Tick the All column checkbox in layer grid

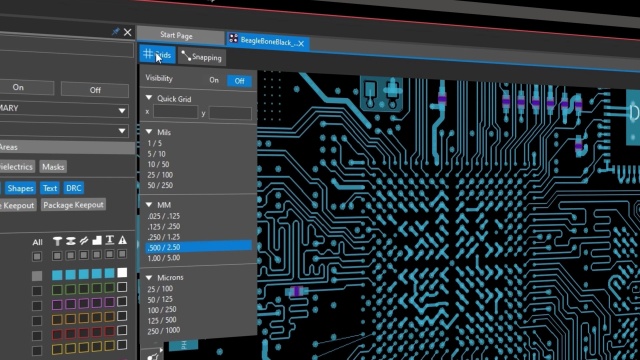37,256
